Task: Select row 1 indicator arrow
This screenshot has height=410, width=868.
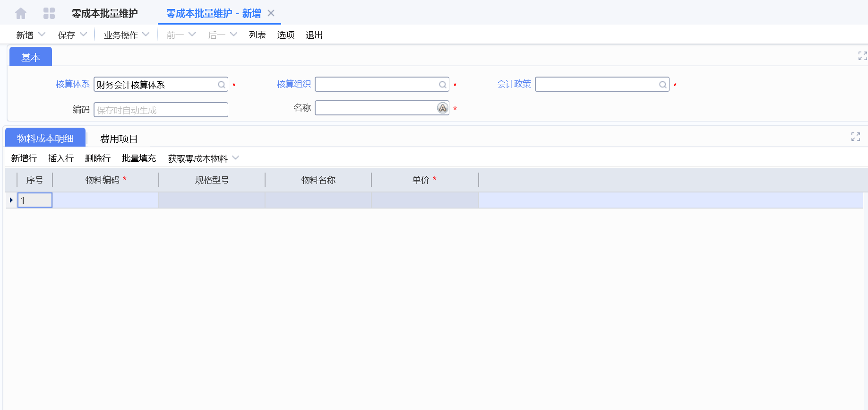Action: [x=11, y=200]
